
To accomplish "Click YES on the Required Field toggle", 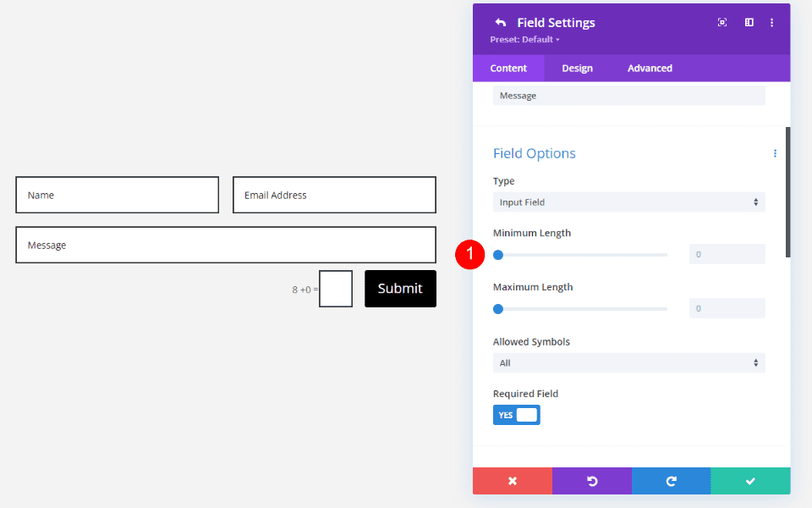I will pyautogui.click(x=506, y=414).
